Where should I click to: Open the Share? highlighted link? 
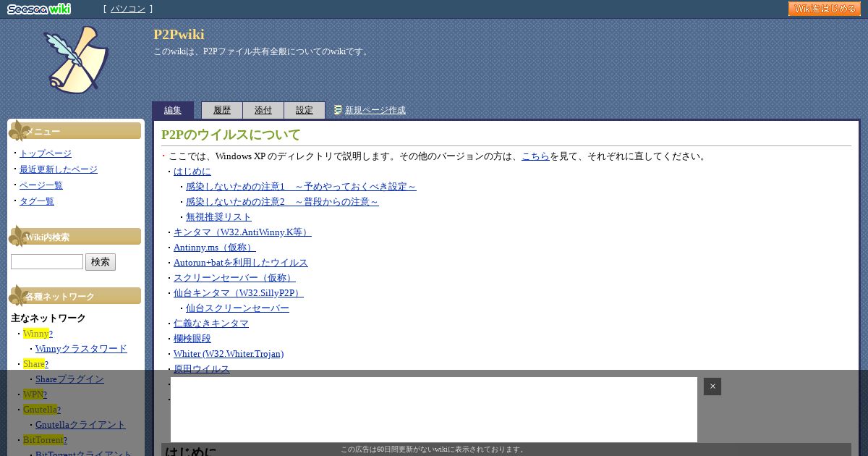coord(35,364)
